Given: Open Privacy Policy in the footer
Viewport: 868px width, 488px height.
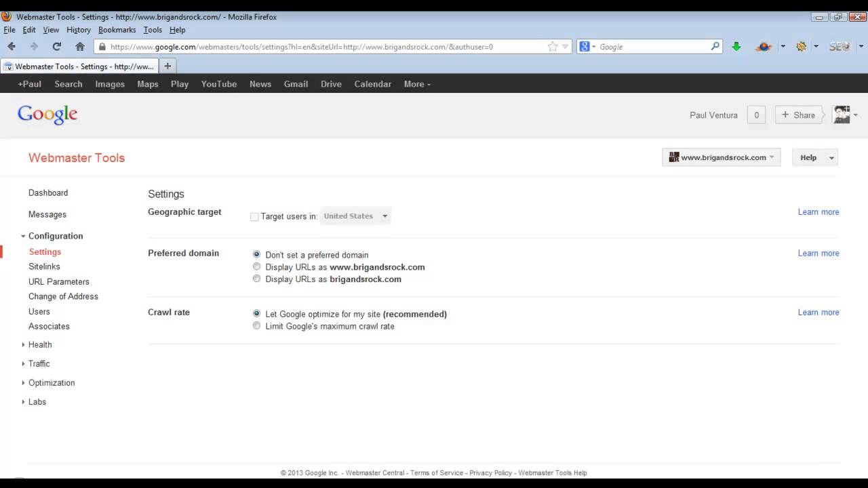Looking at the screenshot, I should (490, 473).
